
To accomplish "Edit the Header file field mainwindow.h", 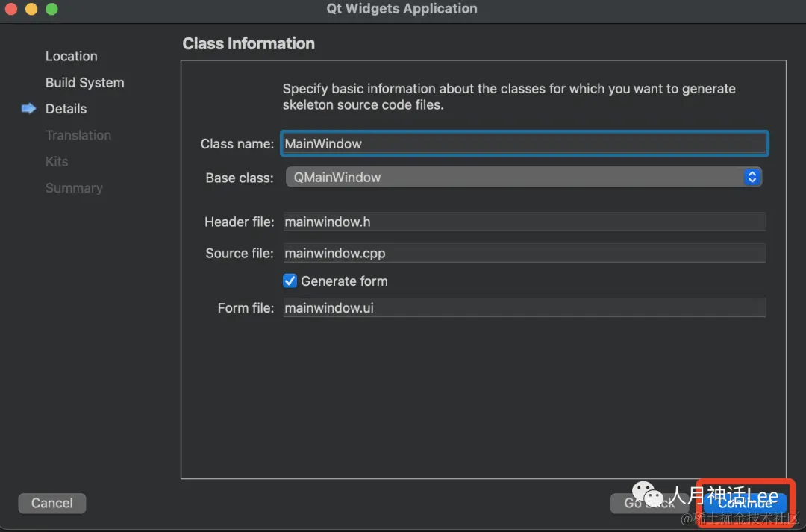I will pos(525,222).
